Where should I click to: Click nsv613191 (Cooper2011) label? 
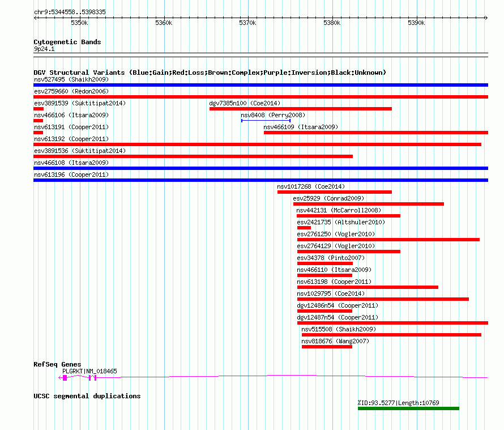pos(71,127)
